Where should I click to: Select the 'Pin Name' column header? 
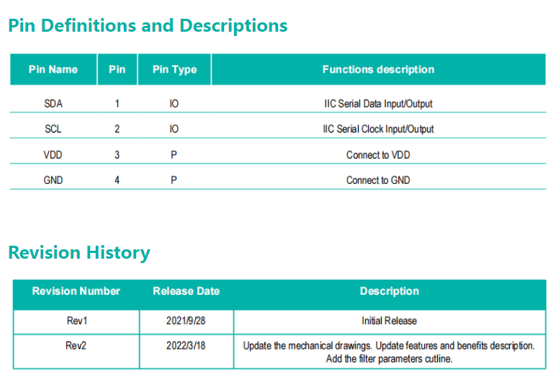coord(53,70)
